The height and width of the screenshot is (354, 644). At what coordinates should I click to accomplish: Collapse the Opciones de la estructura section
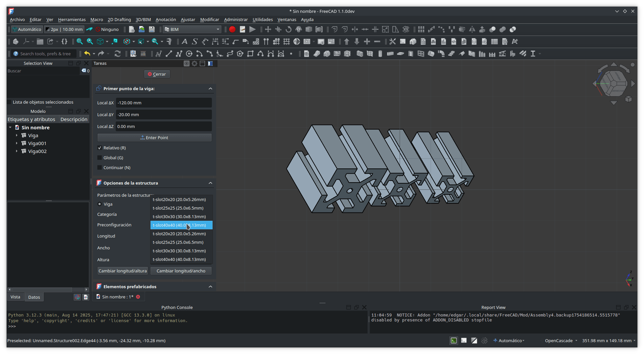tap(210, 183)
